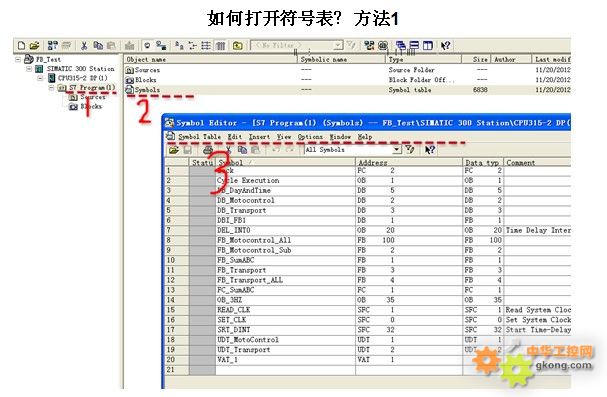Click the context Help arrow icon in main toolbar
Viewport: 607px width, 397px height.
coord(445,46)
